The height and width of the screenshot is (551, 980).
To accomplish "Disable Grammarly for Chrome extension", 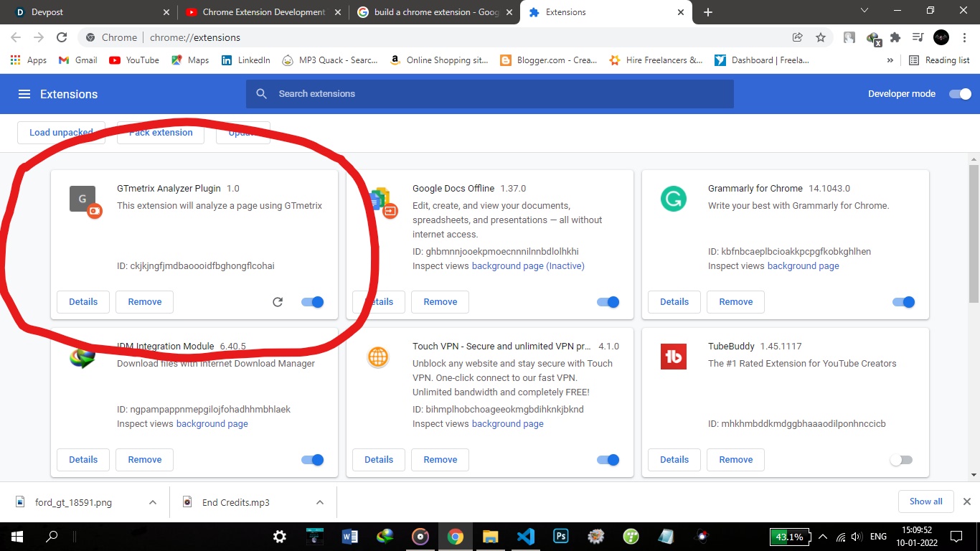I will 904,302.
